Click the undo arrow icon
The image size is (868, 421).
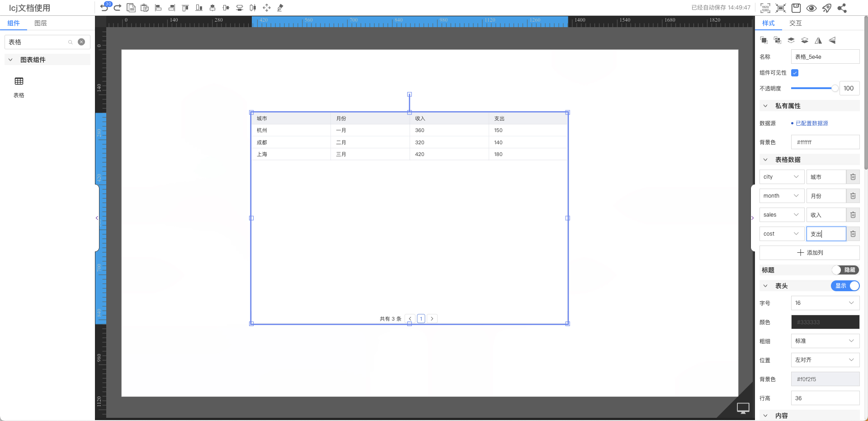point(104,8)
